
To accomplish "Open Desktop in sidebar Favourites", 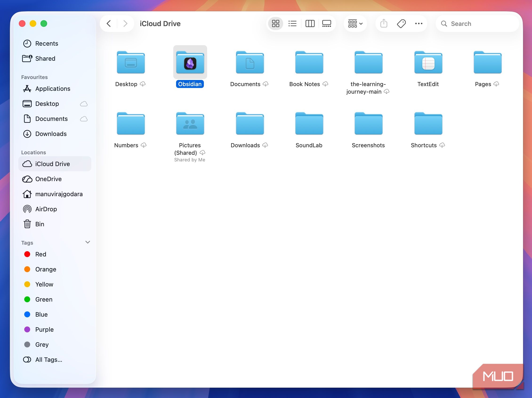I will pyautogui.click(x=55, y=104).
